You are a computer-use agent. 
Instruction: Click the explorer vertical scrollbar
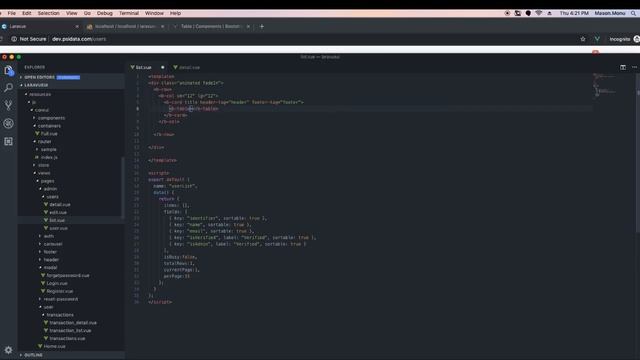122,187
